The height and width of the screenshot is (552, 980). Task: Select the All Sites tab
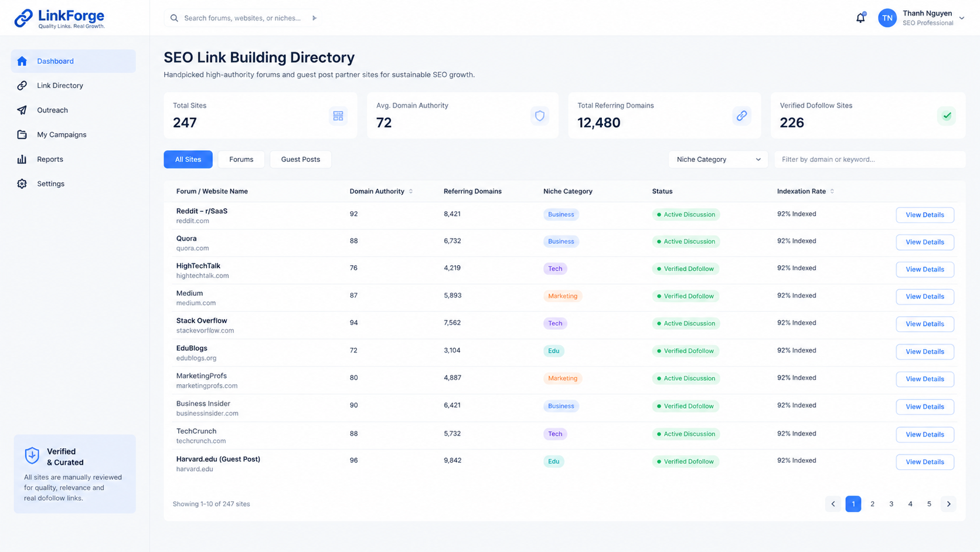coord(188,160)
